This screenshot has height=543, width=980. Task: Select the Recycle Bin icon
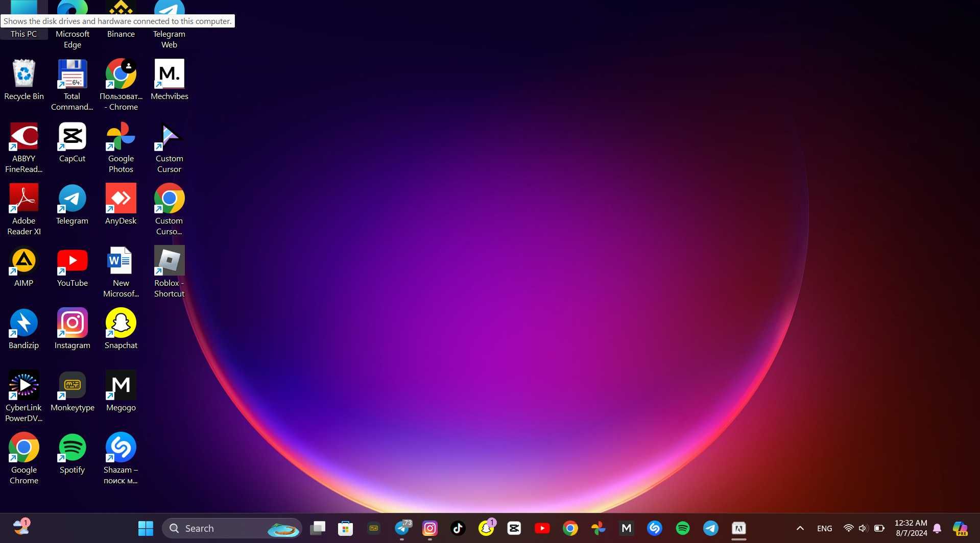coord(24,80)
